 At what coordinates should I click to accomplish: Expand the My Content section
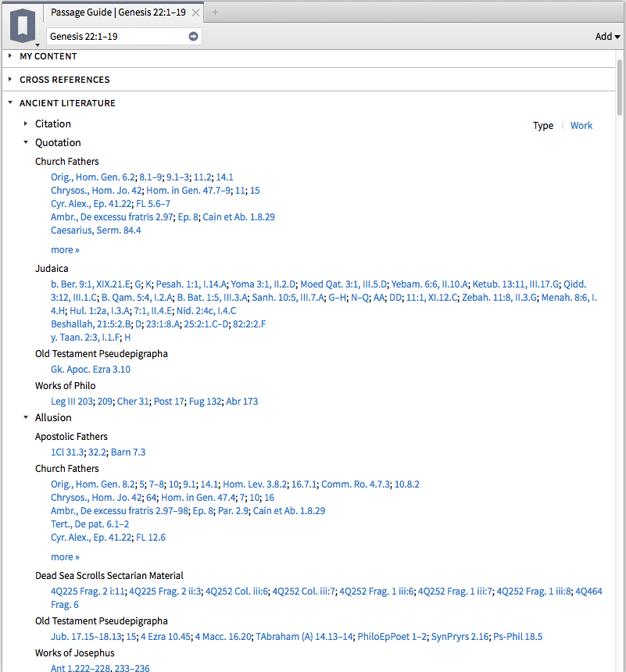[x=10, y=56]
